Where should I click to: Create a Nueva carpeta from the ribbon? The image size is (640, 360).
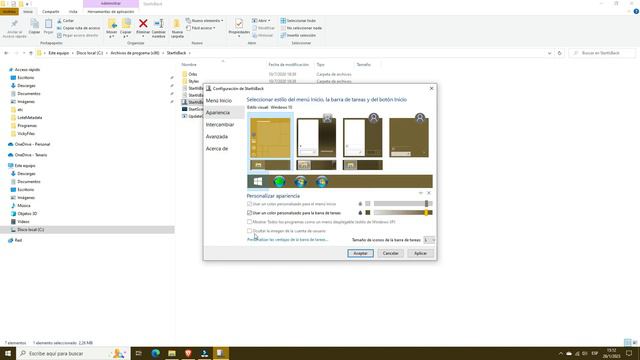pyautogui.click(x=177, y=28)
